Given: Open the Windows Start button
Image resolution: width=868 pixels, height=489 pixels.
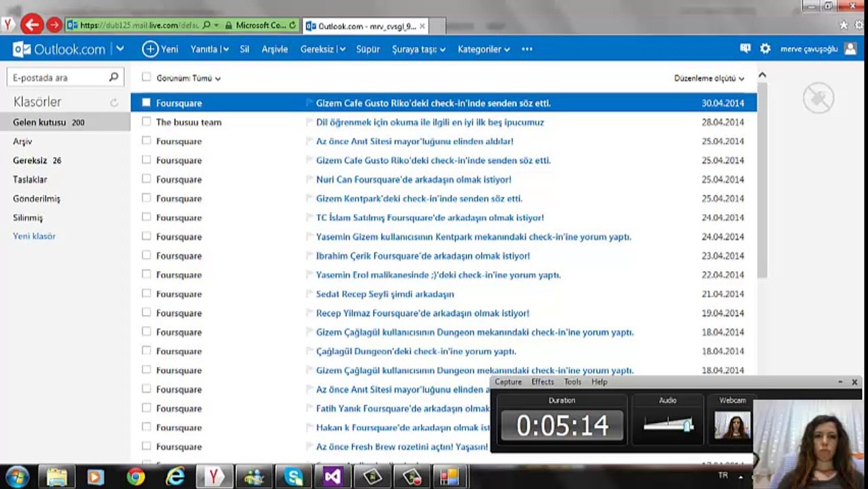Looking at the screenshot, I should [x=16, y=476].
